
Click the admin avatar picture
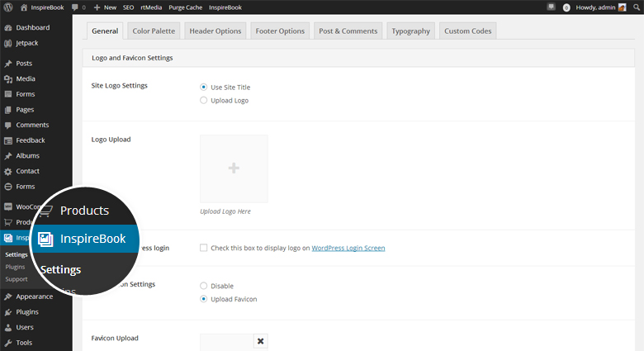(x=623, y=7)
